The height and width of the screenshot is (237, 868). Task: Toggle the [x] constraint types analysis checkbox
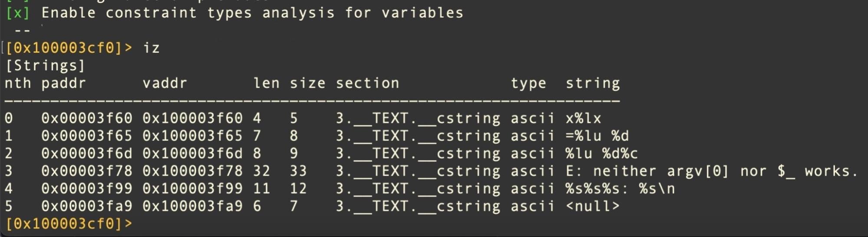[18, 13]
